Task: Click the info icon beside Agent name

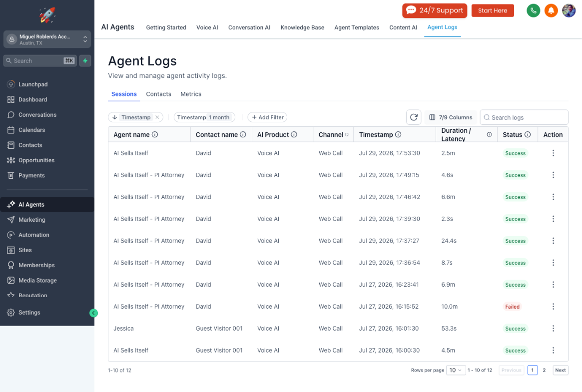Action: pyautogui.click(x=155, y=135)
